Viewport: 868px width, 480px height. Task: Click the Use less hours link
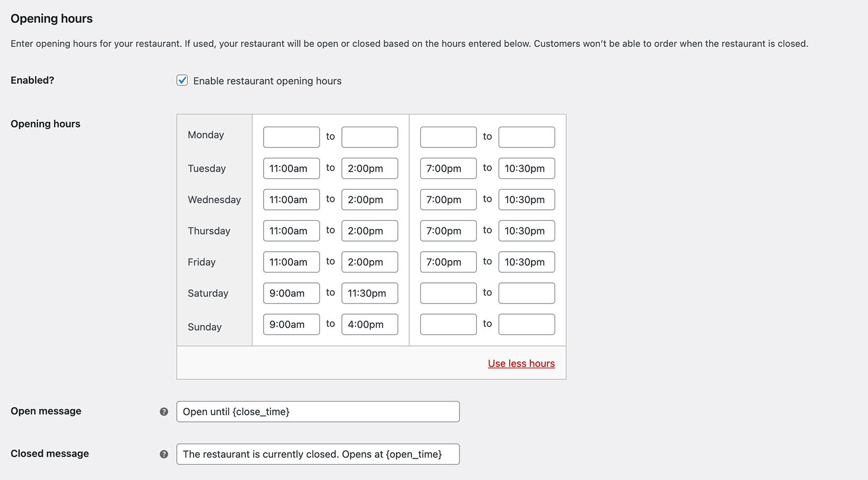[521, 363]
